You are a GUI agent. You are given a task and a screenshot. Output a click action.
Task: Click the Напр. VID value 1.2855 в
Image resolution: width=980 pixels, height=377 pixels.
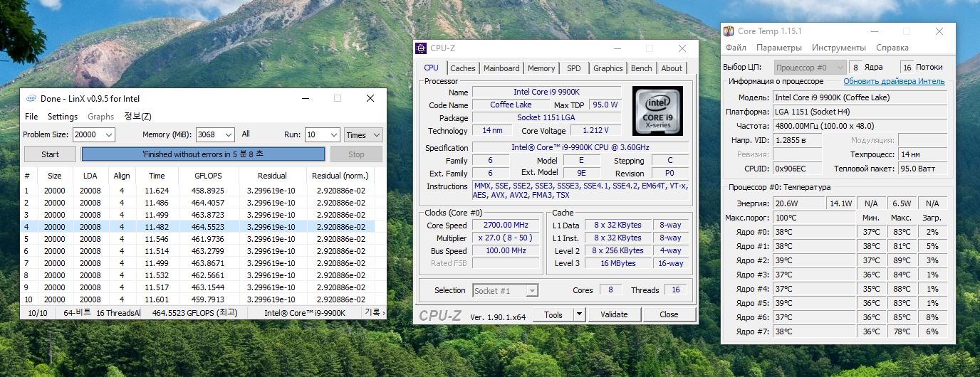(797, 140)
